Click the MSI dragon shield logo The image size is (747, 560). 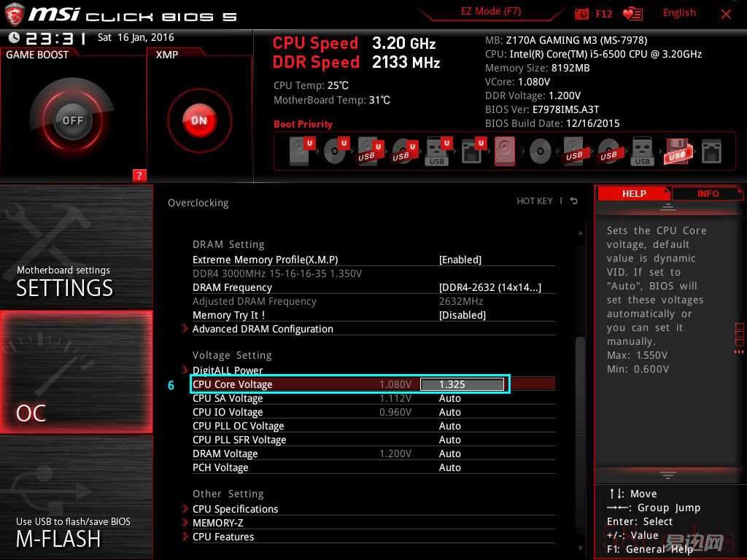coord(15,14)
